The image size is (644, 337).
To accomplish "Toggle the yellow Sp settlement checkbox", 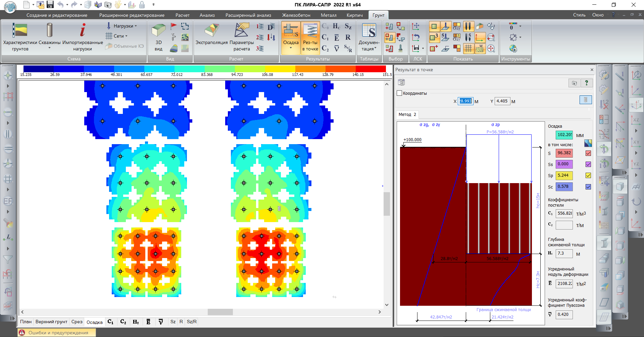I will click(x=588, y=175).
